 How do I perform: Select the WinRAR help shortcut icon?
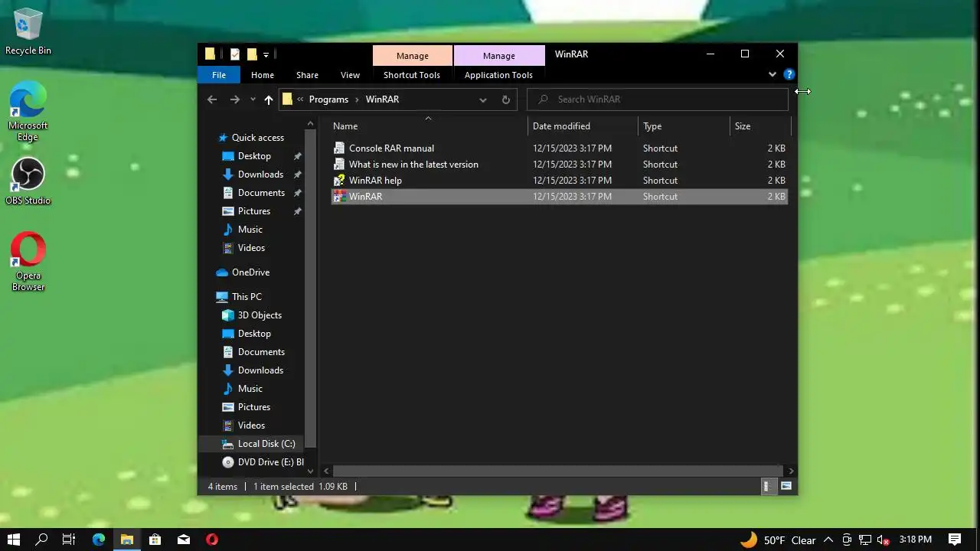(339, 180)
